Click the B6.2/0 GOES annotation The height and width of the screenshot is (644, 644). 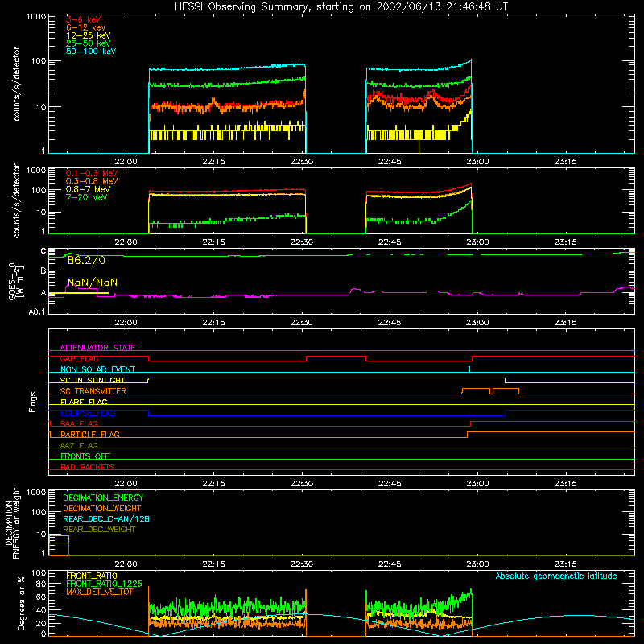click(x=86, y=260)
